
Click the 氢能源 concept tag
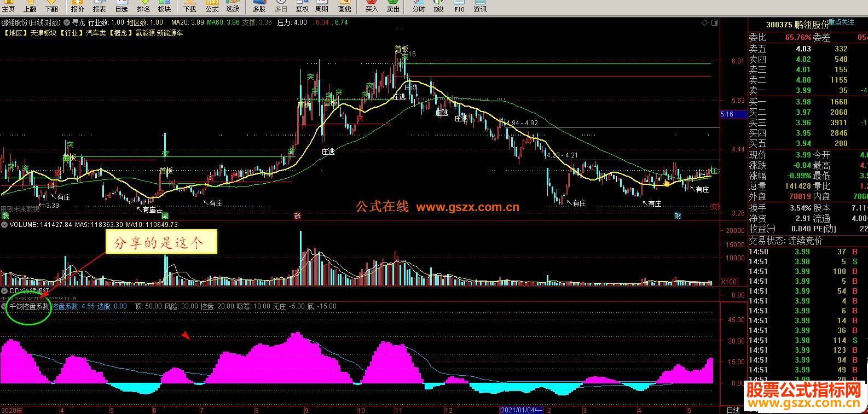click(x=145, y=33)
